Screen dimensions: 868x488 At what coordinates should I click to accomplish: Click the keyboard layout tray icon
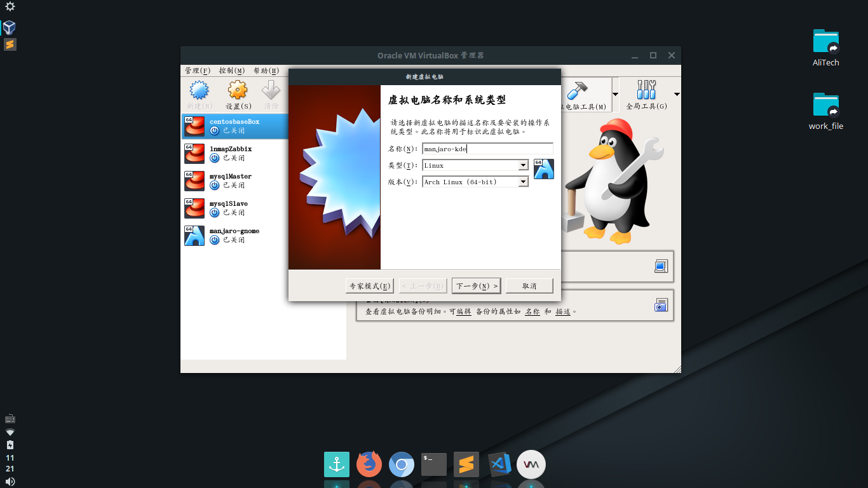coord(10,419)
